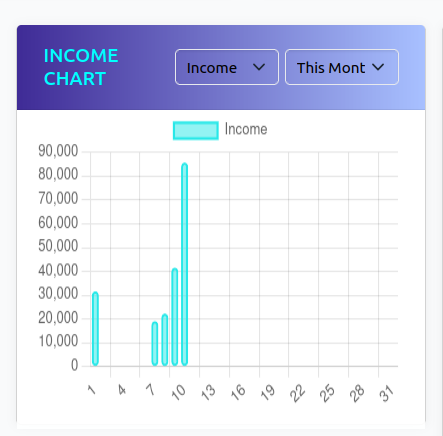Select the bar reaching about 40,000
The image size is (443, 436).
click(174, 317)
